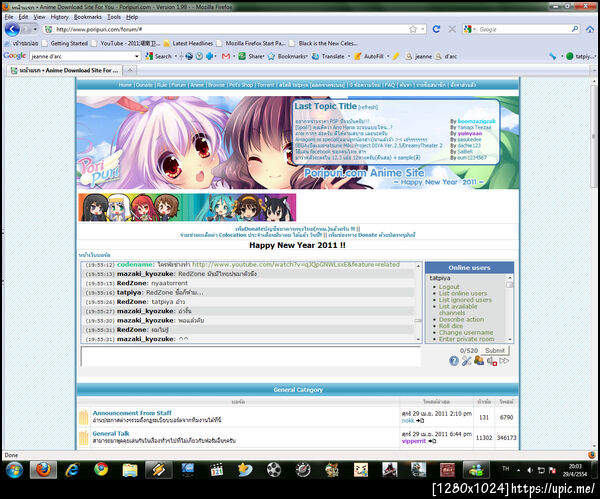
Task: Click the chat message input box
Action: [251, 356]
